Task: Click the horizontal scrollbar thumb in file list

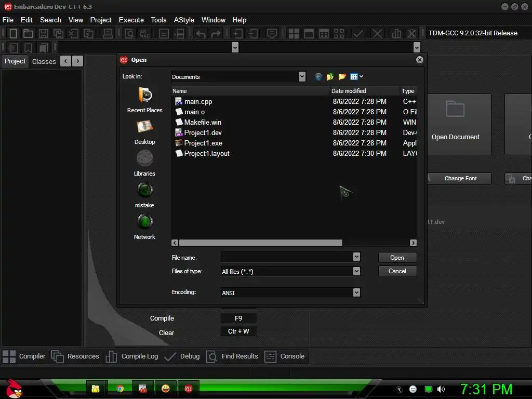Action: pyautogui.click(x=261, y=243)
